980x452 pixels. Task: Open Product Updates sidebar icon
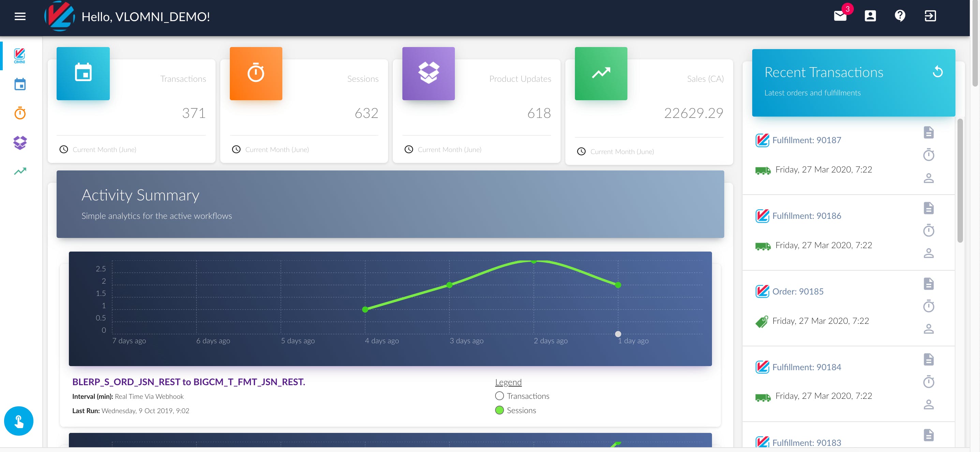coord(20,142)
